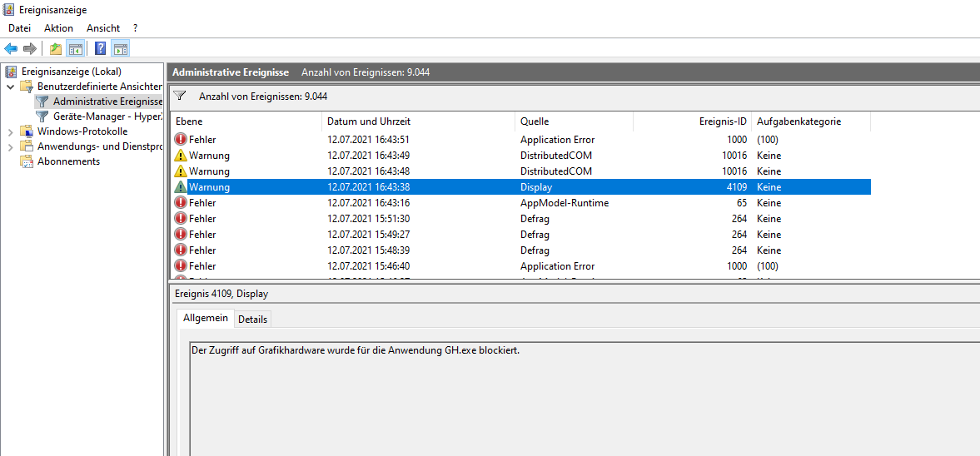Open the Datei menu

tap(19, 28)
